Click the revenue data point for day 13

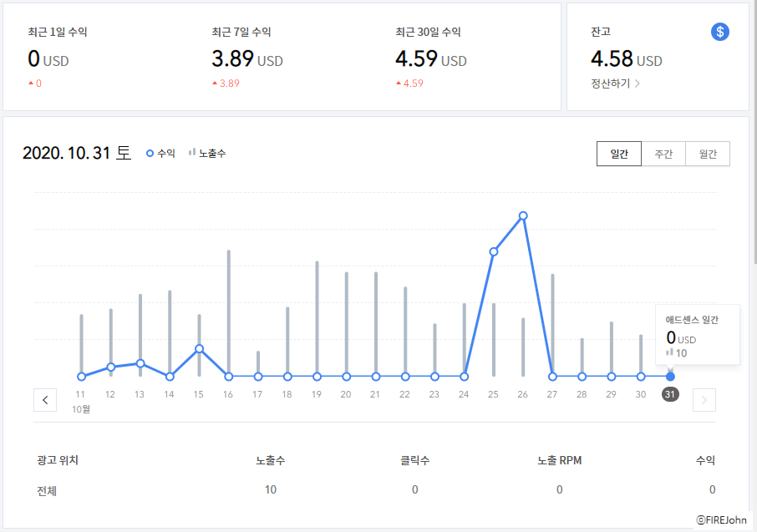[x=140, y=363]
